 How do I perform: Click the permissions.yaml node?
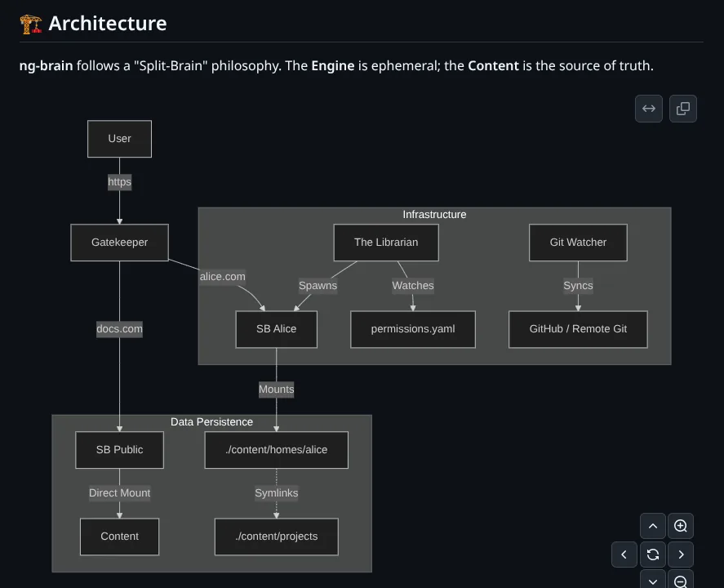click(x=412, y=329)
